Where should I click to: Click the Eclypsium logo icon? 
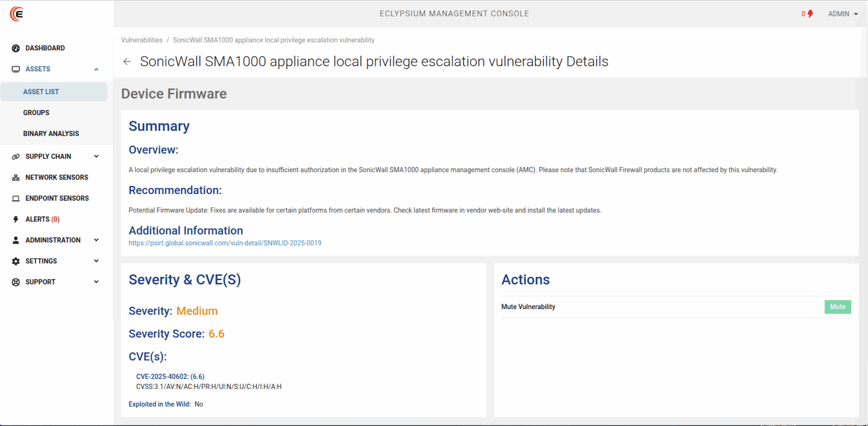coord(17,14)
